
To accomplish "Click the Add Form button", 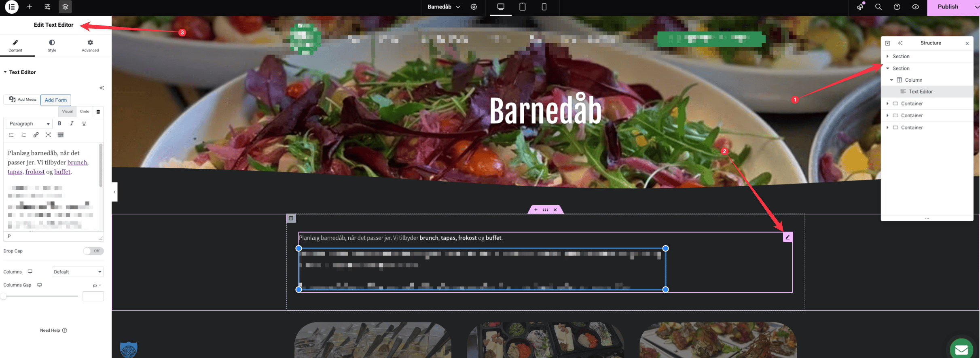I will (56, 100).
